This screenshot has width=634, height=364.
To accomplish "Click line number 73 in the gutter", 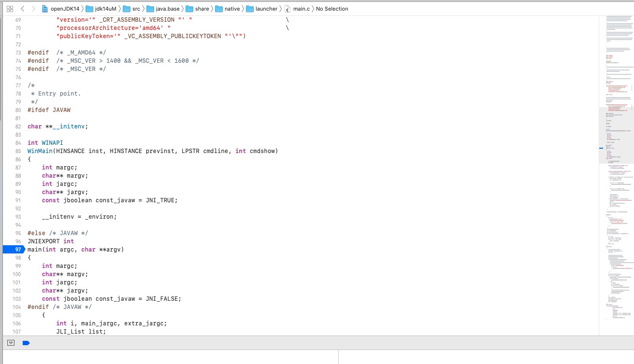I will (18, 53).
